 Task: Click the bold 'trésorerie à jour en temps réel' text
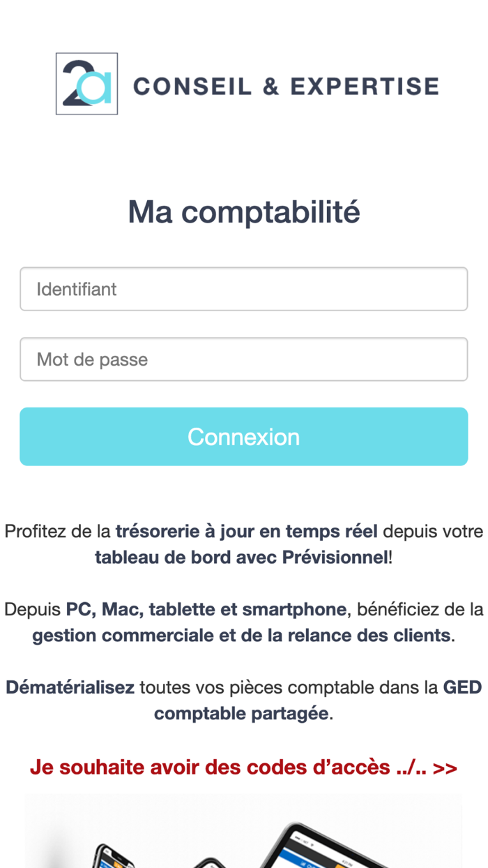coord(245,531)
